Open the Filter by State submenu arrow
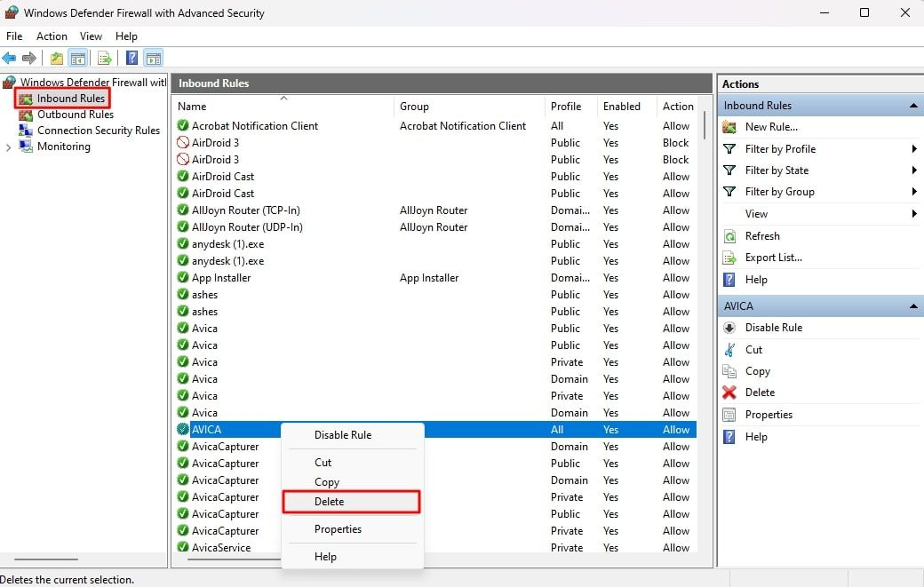Screen dimensions: 924x587 914,171
